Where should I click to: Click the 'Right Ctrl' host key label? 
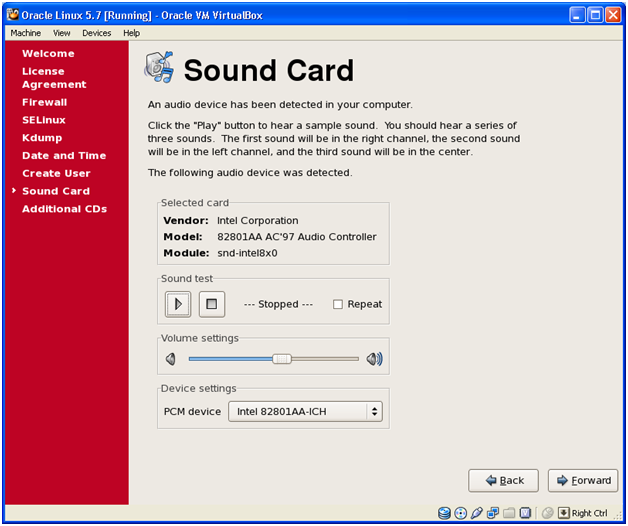pyautogui.click(x=590, y=513)
